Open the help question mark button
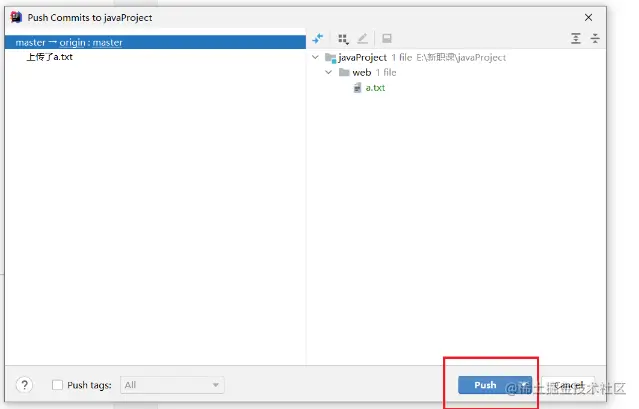Screen dimensions: 639x409 tap(24, 385)
